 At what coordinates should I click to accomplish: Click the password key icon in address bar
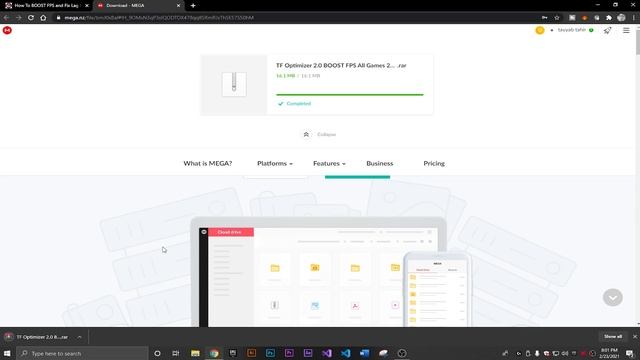544,18
